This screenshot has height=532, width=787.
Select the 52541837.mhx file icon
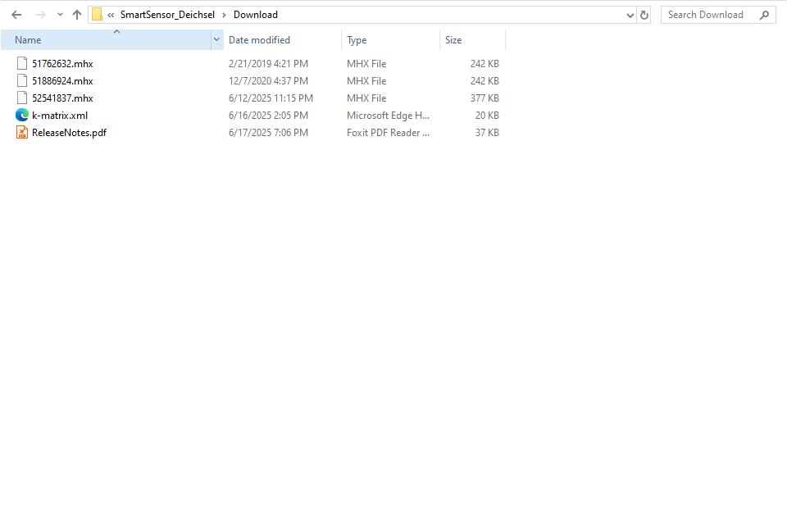pyautogui.click(x=21, y=98)
